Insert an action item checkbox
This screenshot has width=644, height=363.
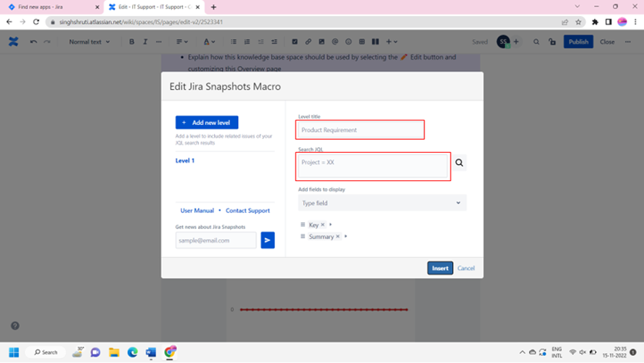295,41
